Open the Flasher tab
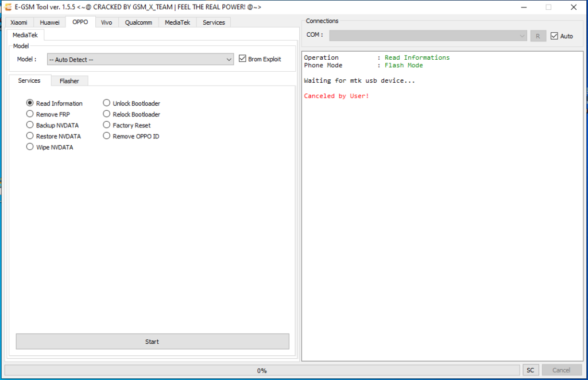The image size is (588, 380). click(69, 80)
